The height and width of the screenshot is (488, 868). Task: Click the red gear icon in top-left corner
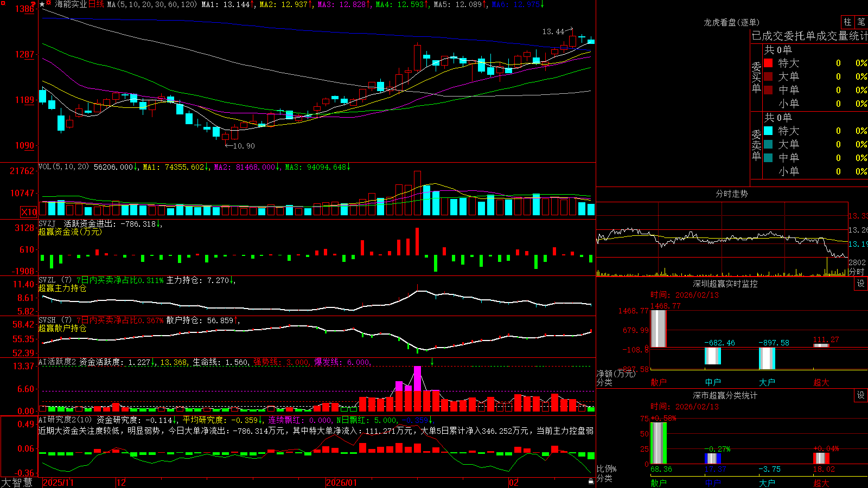pos(2,3)
